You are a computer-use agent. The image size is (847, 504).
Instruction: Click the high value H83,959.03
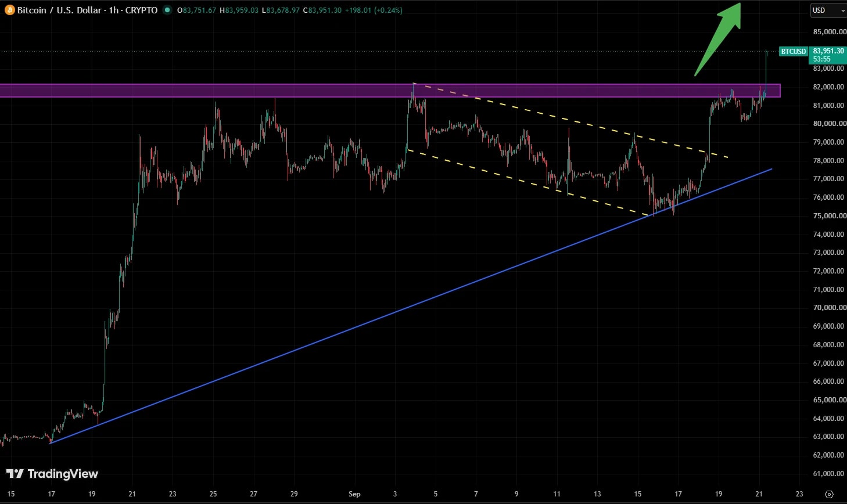[x=239, y=10]
